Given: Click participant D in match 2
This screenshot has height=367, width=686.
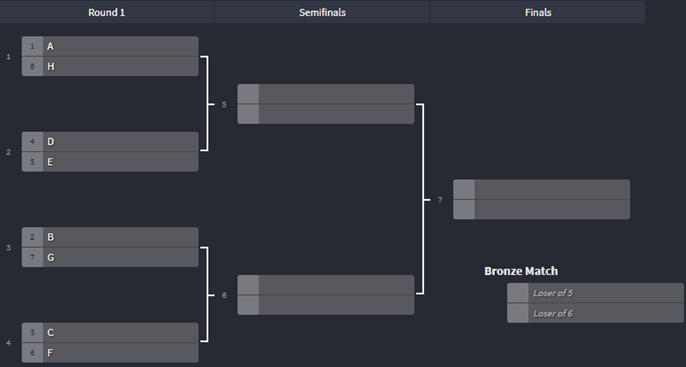Looking at the screenshot, I should pyautogui.click(x=110, y=142).
